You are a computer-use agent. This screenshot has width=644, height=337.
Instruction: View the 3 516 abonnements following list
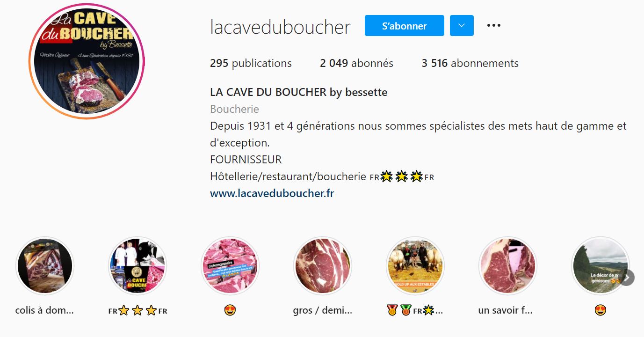[470, 63]
